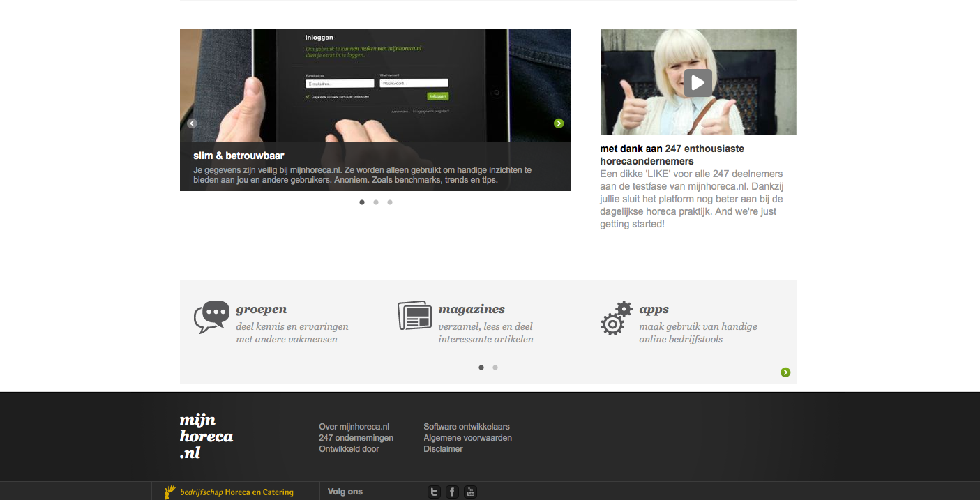Open the 247 ondernemingen footer link
Viewport: 980px width, 500px height.
pos(356,438)
